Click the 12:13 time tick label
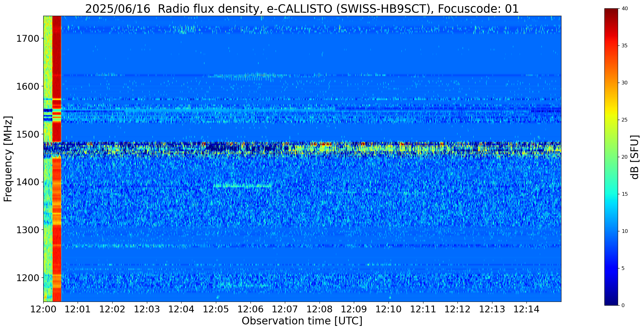 pyautogui.click(x=492, y=309)
